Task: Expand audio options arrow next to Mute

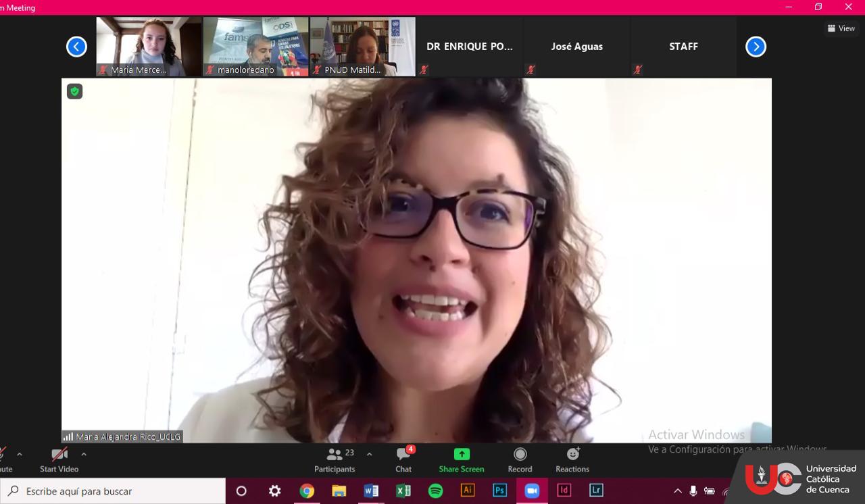Action: pyautogui.click(x=19, y=455)
